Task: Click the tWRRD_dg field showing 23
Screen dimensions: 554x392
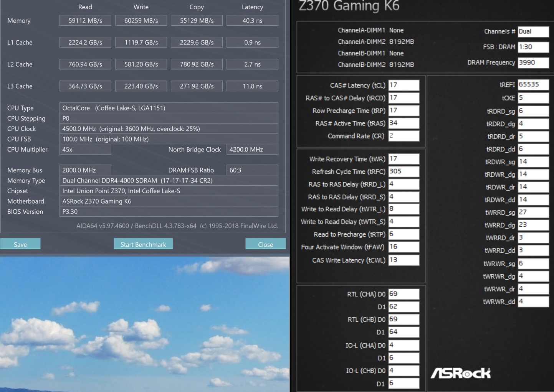Action: (533, 225)
